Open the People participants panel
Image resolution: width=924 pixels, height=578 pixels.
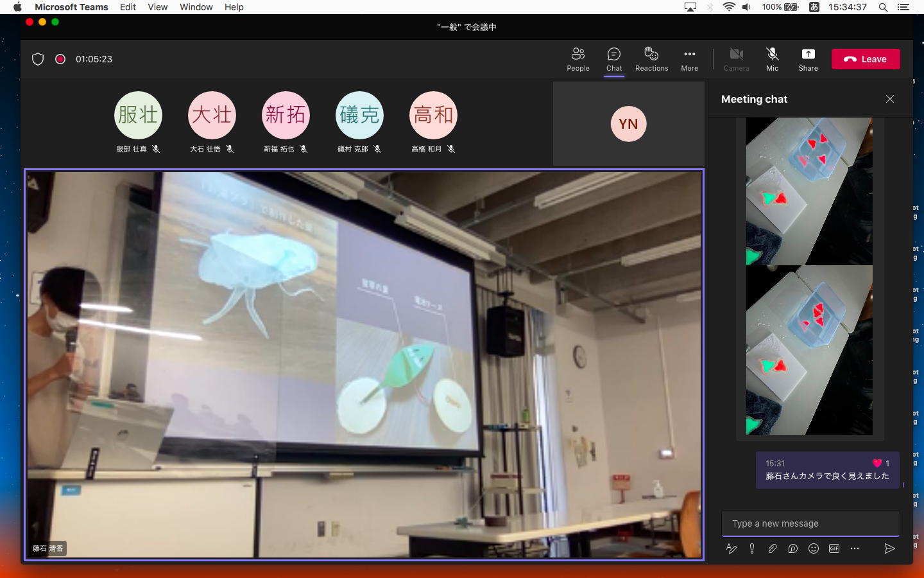coord(578,59)
